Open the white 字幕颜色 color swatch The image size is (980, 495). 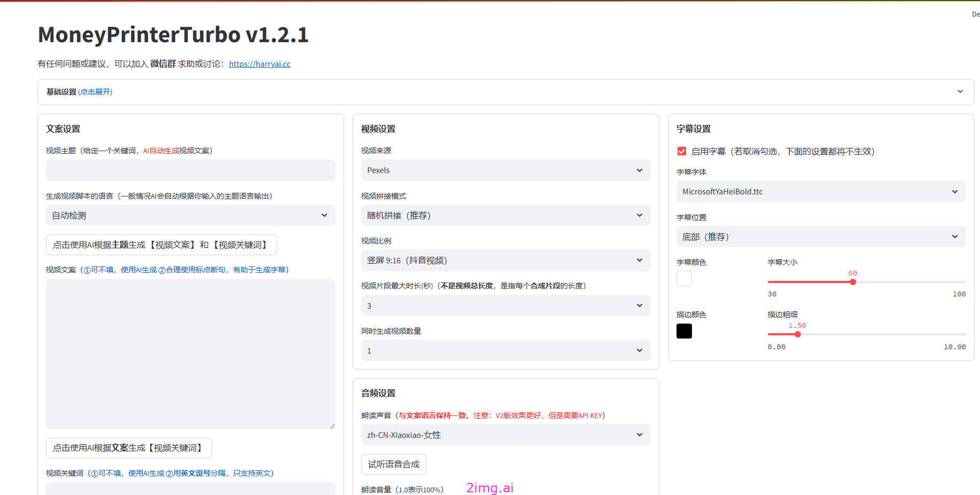[x=684, y=278]
